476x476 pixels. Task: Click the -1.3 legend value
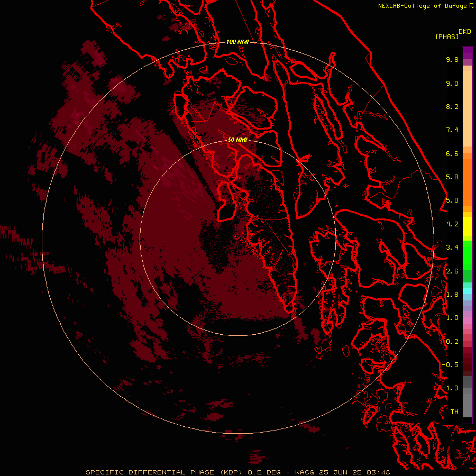click(450, 388)
